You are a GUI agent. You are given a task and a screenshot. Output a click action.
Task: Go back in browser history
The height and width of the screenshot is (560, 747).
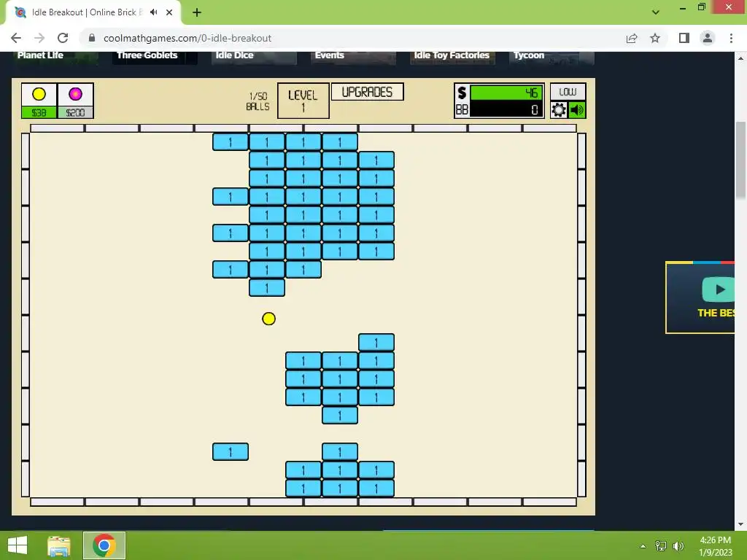pyautogui.click(x=16, y=38)
